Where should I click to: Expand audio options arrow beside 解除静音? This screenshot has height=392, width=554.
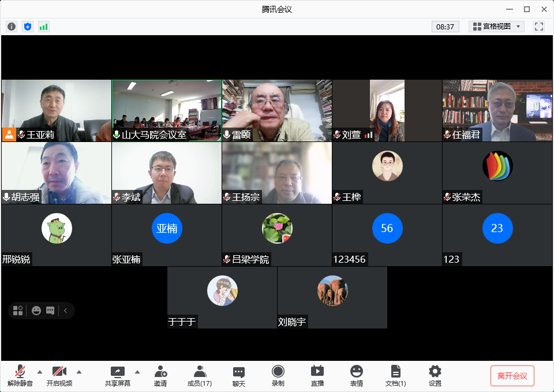tap(40, 371)
